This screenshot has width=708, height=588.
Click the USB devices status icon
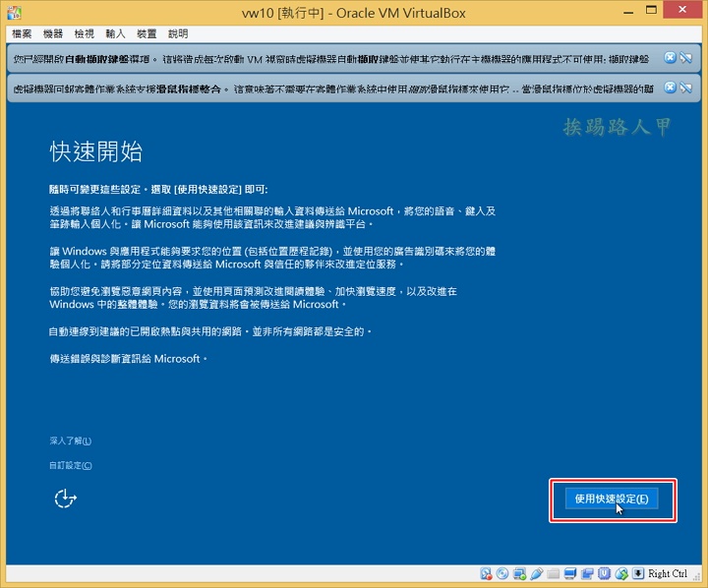tap(536, 573)
